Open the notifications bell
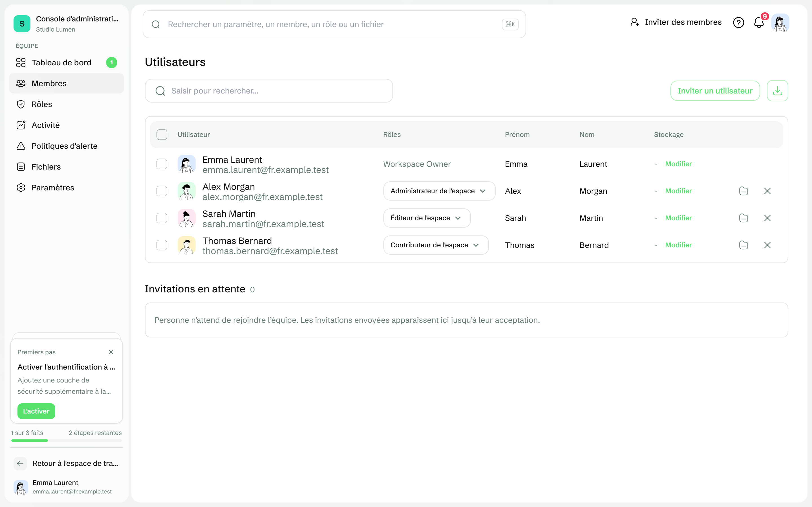Viewport: 812px width, 507px height. 759,23
